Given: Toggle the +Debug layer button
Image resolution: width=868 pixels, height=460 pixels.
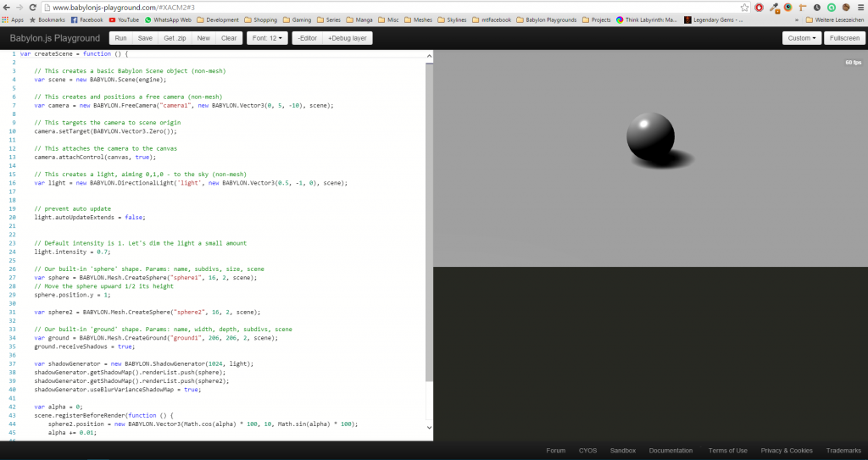Looking at the screenshot, I should pyautogui.click(x=348, y=38).
